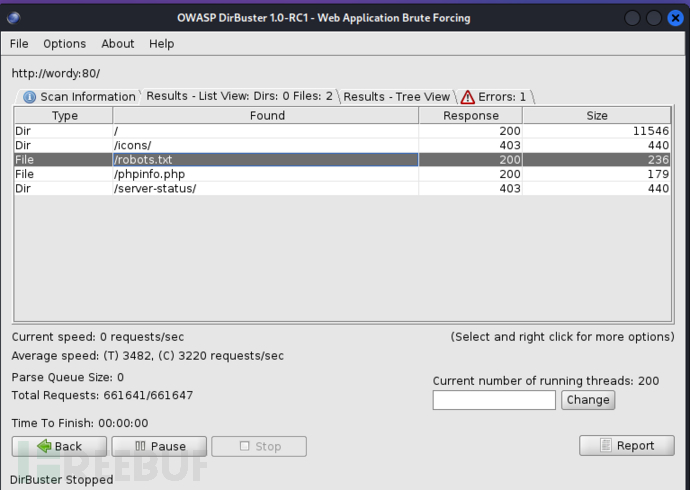690x490 pixels.
Task: Open the File menu
Action: [x=19, y=43]
